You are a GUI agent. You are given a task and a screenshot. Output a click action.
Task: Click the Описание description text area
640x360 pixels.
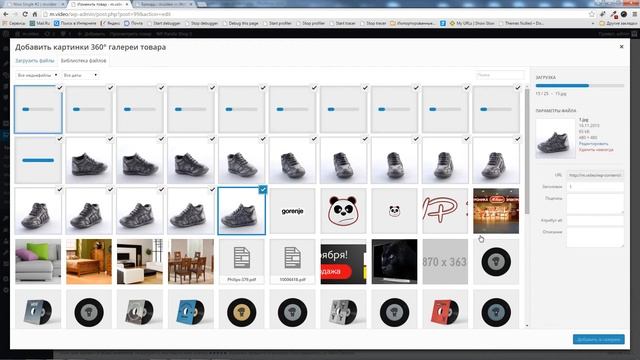(x=595, y=237)
